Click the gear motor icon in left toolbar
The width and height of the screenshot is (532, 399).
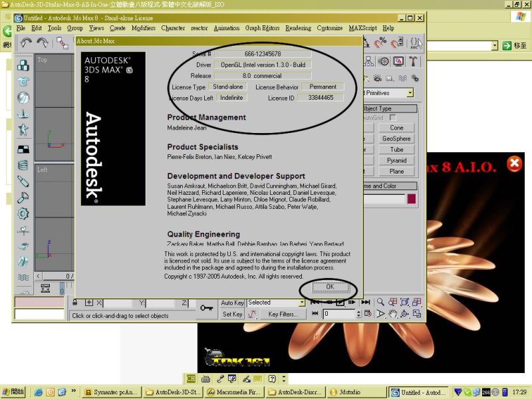coord(23,213)
